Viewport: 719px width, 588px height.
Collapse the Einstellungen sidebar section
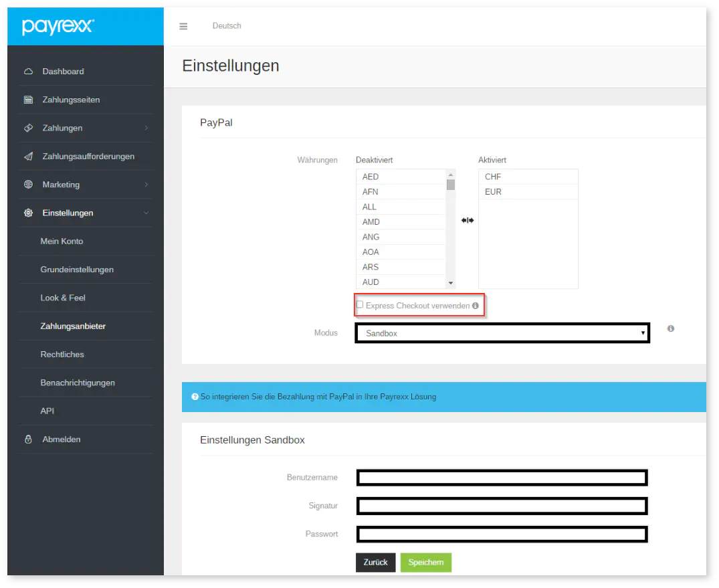coord(146,213)
